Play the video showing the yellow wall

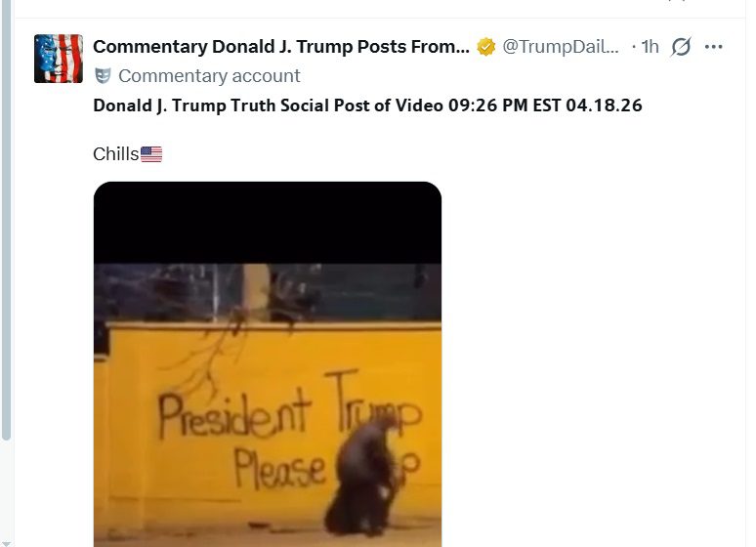268,364
